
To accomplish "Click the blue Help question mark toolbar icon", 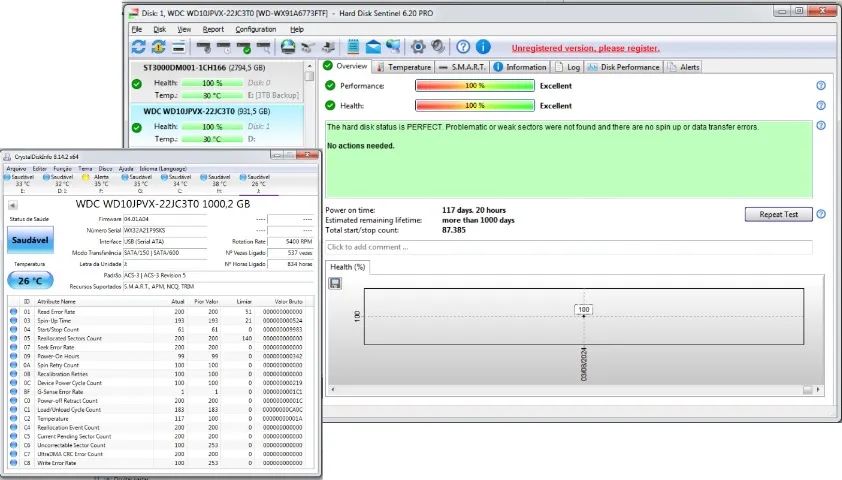I will [x=463, y=47].
